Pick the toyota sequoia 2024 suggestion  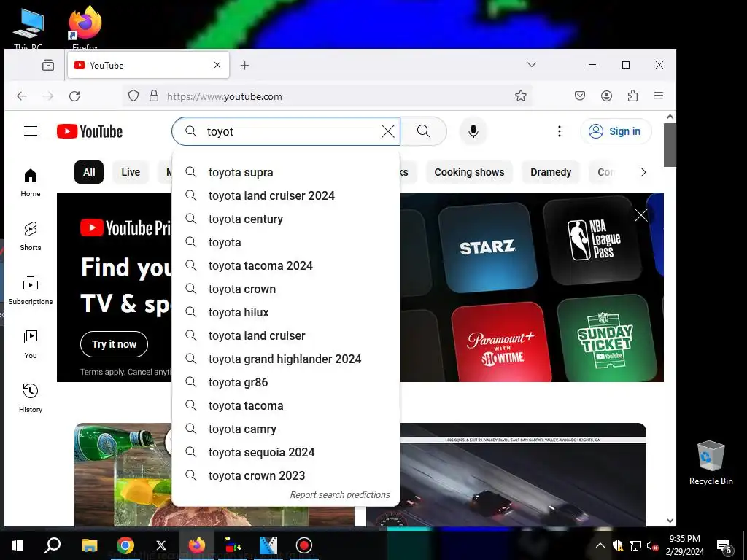286,452
